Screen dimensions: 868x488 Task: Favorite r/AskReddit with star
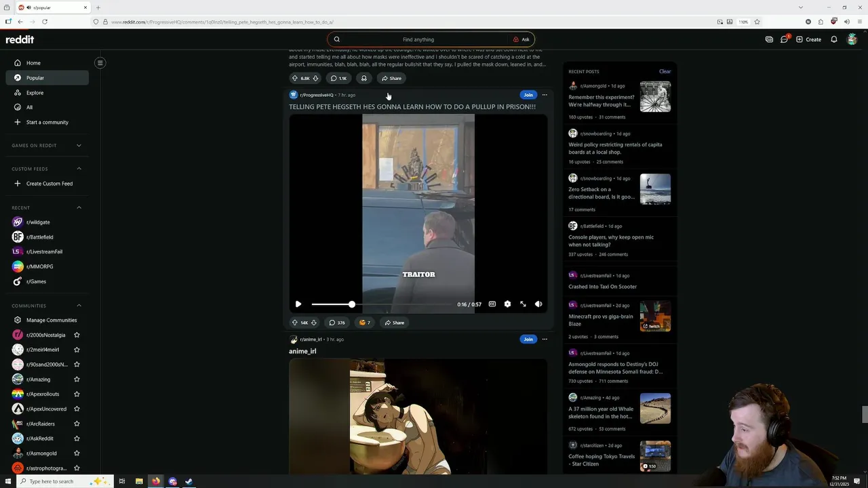click(77, 439)
